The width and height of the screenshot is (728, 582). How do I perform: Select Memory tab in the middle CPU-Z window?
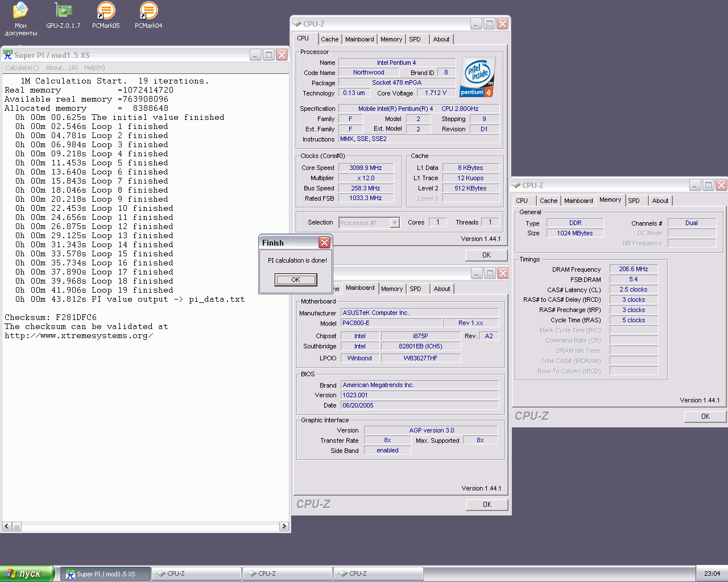(392, 289)
